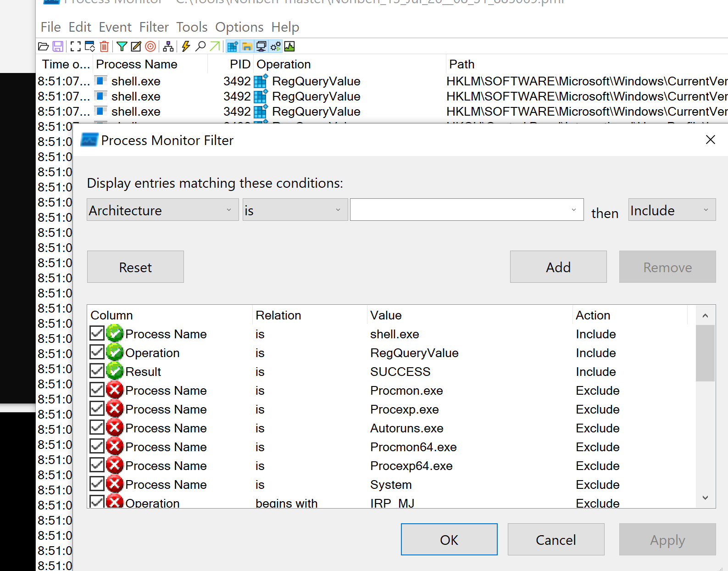Image resolution: width=728 pixels, height=571 pixels.
Task: Open the File menu
Action: click(50, 27)
